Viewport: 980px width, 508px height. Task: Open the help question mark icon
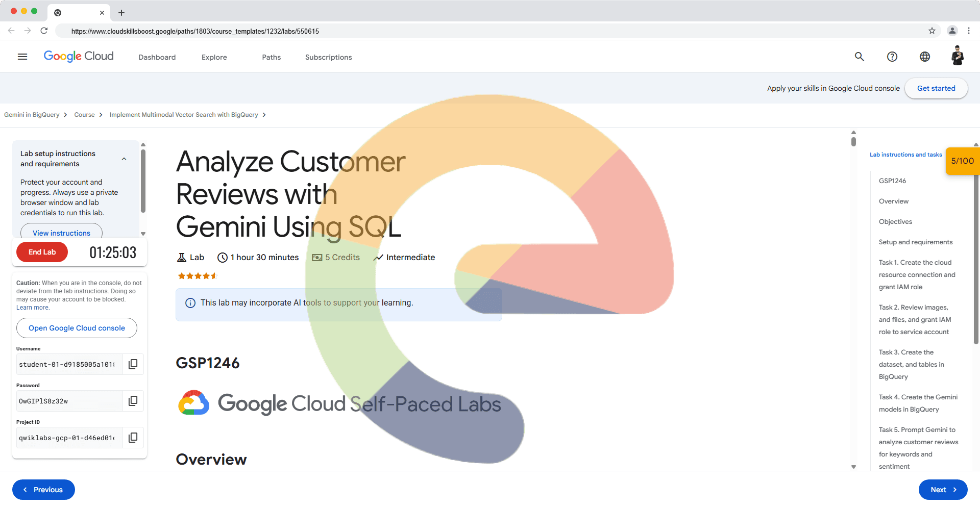892,57
